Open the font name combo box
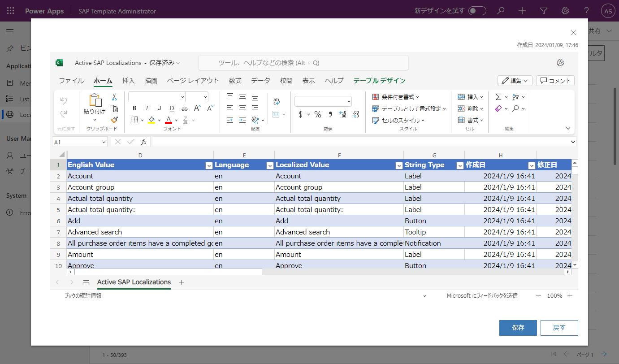The width and height of the screenshot is (619, 364). pos(157,97)
